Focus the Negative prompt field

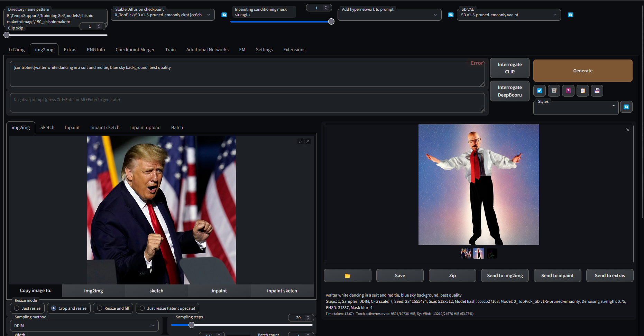tap(247, 103)
